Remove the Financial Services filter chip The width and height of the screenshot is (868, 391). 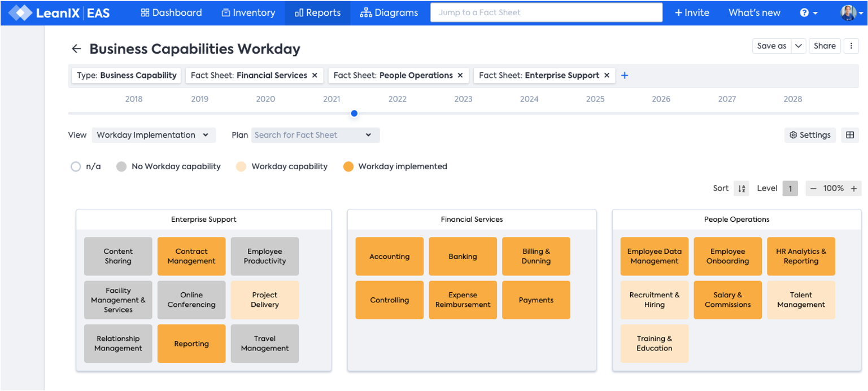(315, 75)
